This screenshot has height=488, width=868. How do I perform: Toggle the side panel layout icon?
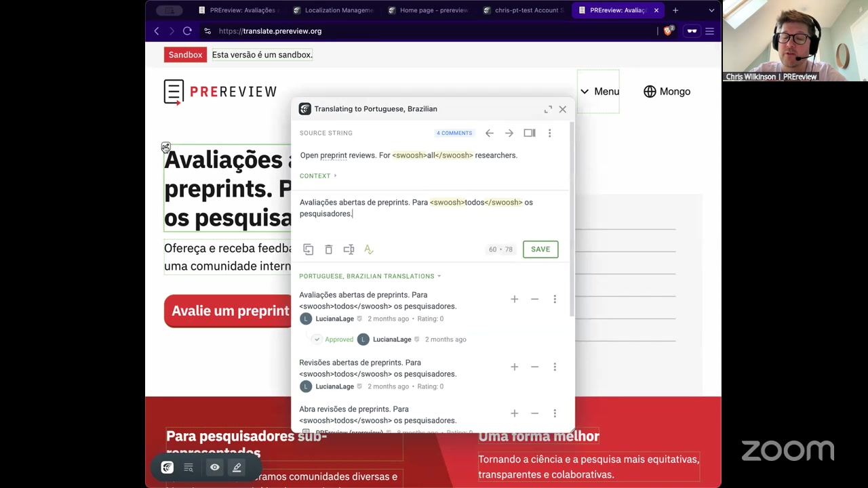point(530,134)
